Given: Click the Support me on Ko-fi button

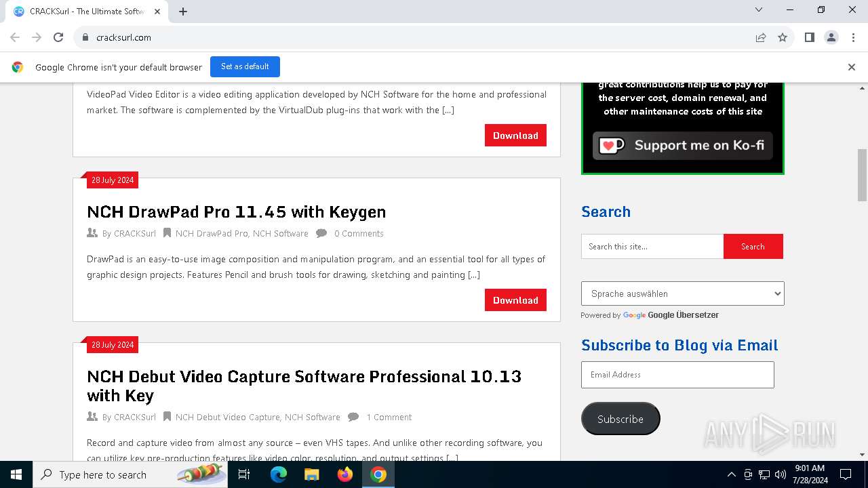Looking at the screenshot, I should click(x=683, y=145).
